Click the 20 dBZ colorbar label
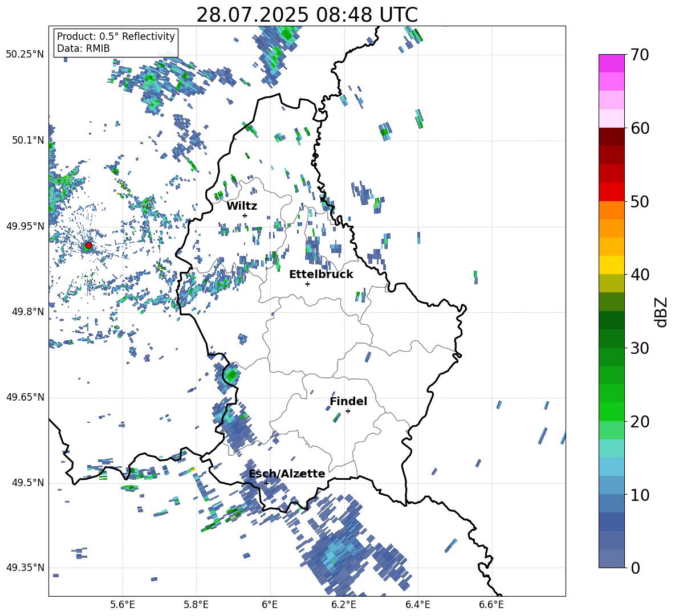 point(639,421)
